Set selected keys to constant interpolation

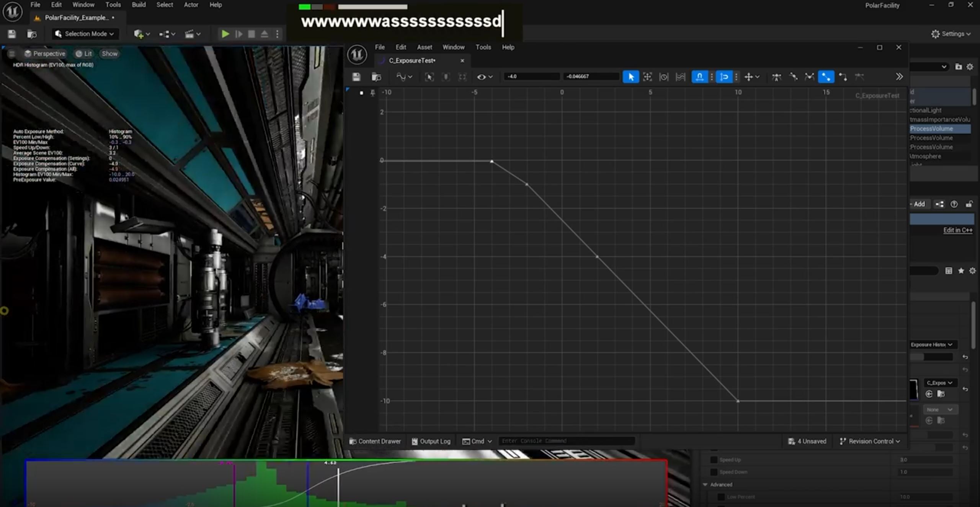coord(843,77)
